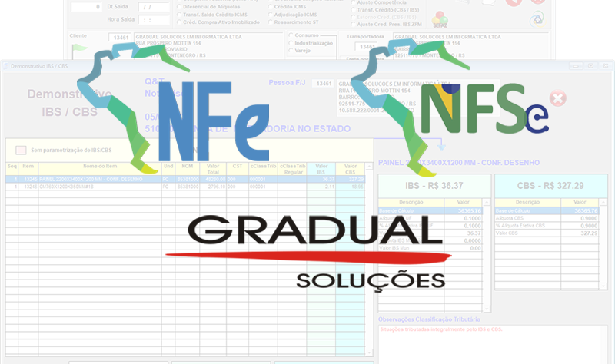Select Base de Cálculo row in IBS table
Image resolution: width=615 pixels, height=364 pixels.
[430, 211]
